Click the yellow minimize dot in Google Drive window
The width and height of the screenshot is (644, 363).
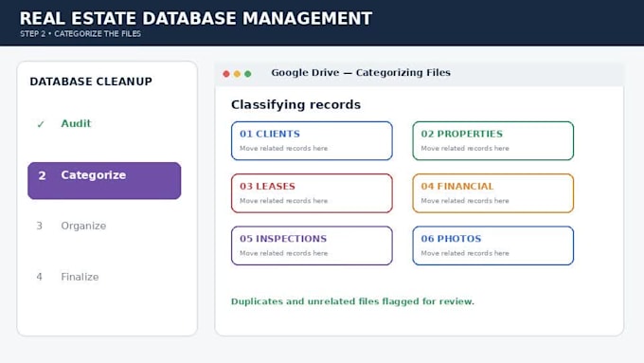(237, 74)
